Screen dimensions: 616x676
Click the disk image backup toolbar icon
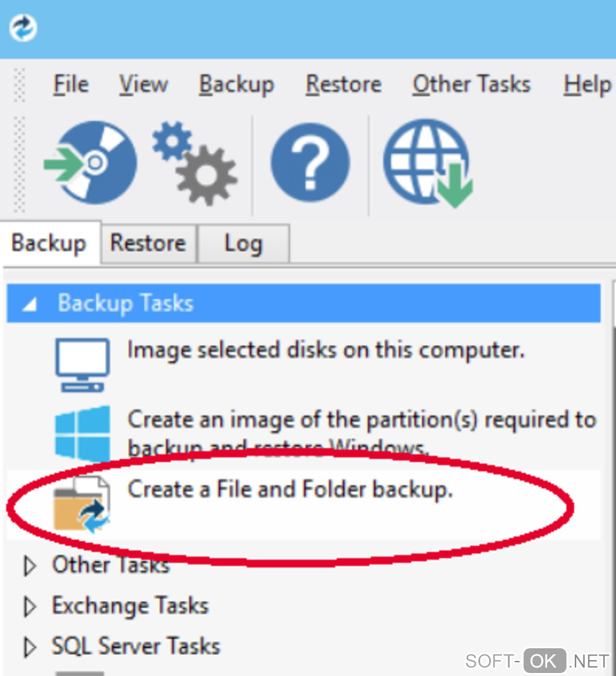click(91, 162)
